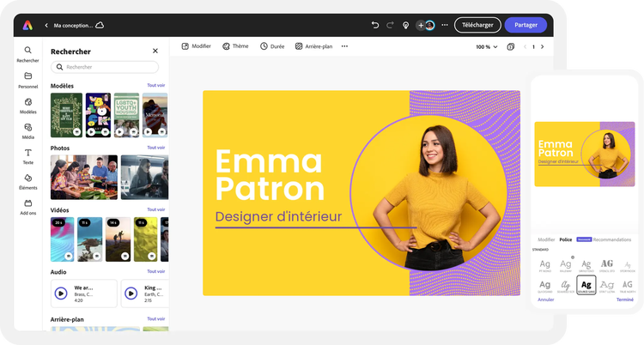Open the Éléments panel
Screen dimensions: 644x345
coord(28,180)
